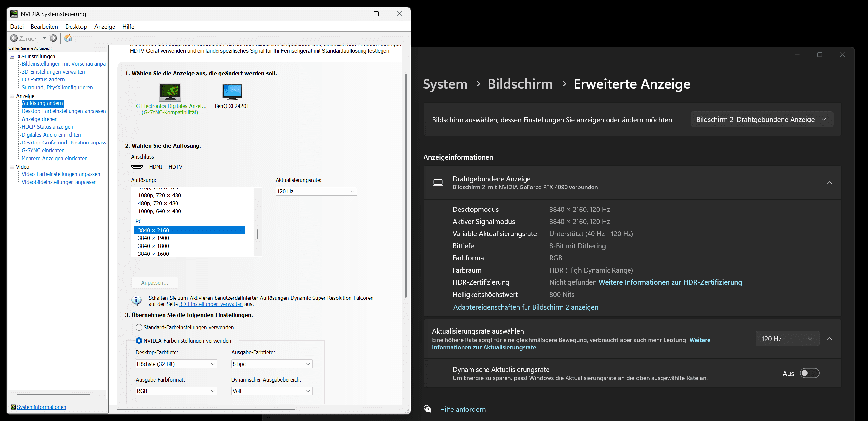Viewport: 868px width, 421px height.
Task: Click the main panel horizontal scrollbar
Action: [x=206, y=409]
